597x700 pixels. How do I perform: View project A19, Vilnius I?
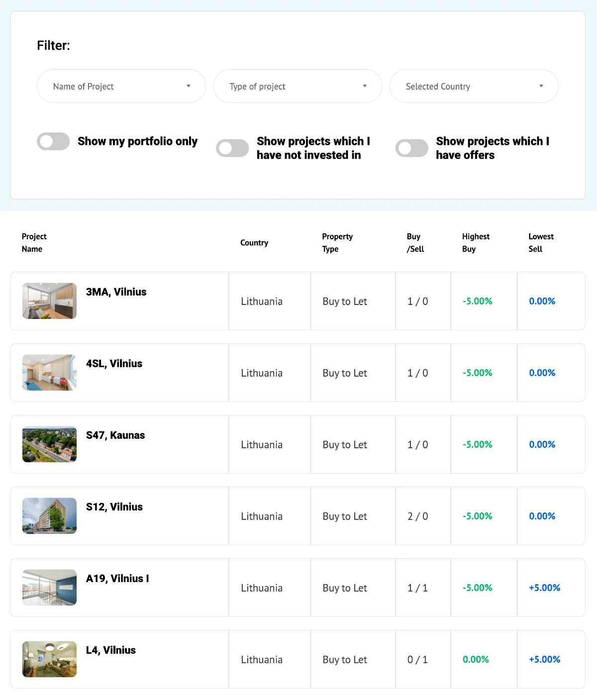coord(117,579)
